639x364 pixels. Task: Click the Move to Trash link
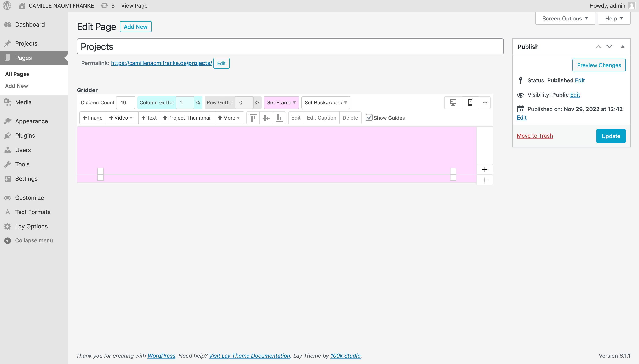coord(535,136)
